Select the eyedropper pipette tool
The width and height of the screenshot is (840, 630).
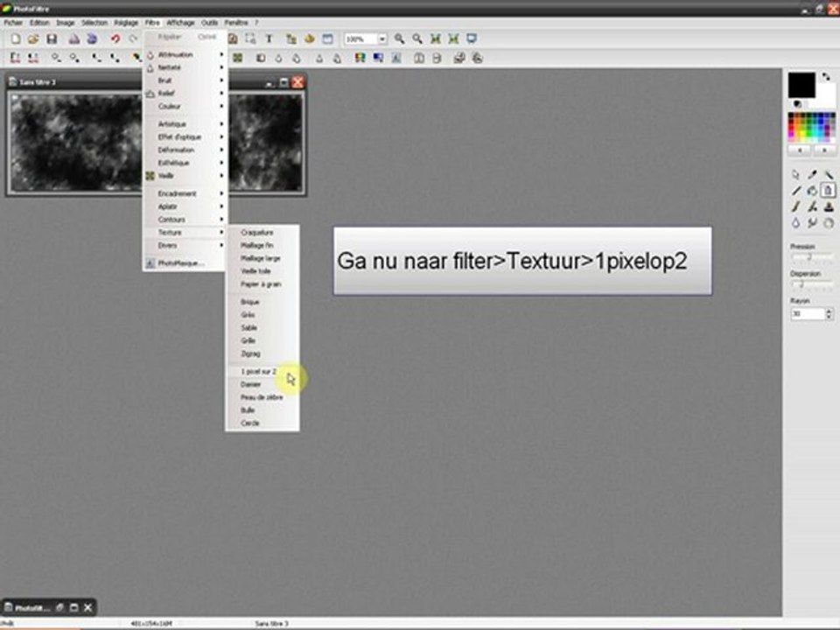[812, 175]
